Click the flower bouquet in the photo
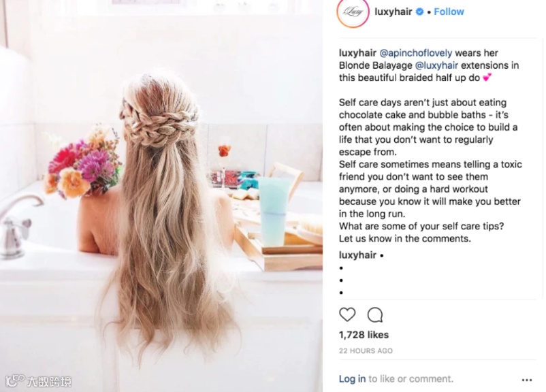This screenshot has width=546, height=392. (x=82, y=162)
